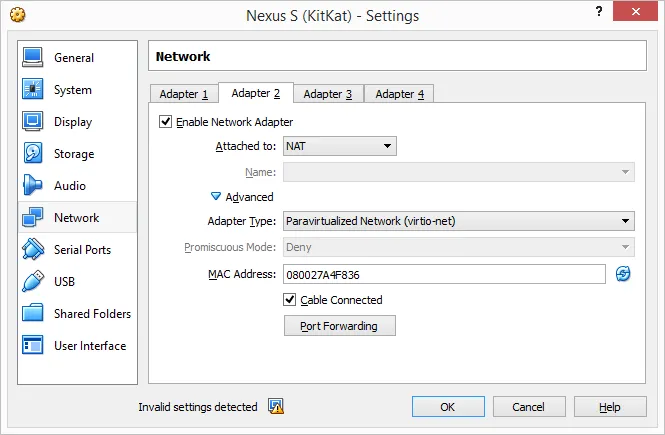Confirm settings with OK button

pyautogui.click(x=448, y=407)
